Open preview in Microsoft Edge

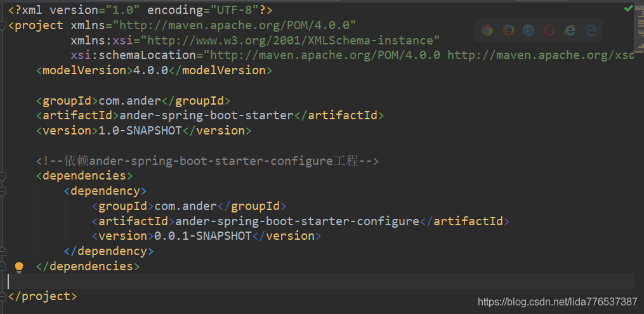tap(591, 30)
